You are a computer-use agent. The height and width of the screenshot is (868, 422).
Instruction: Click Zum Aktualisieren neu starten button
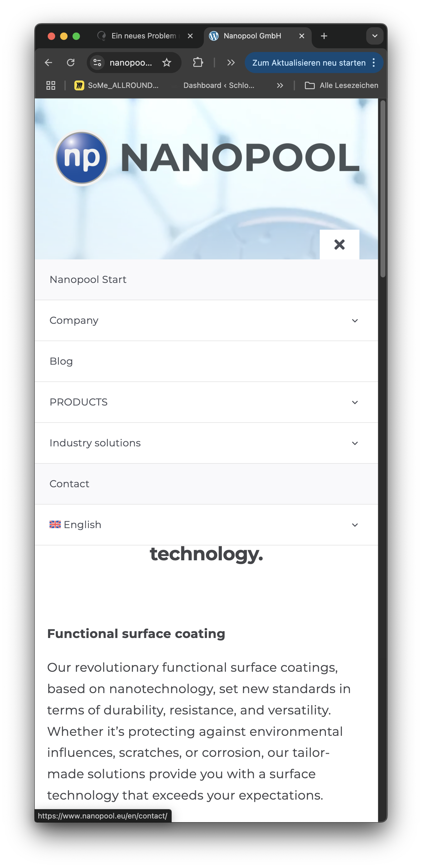[x=309, y=63]
